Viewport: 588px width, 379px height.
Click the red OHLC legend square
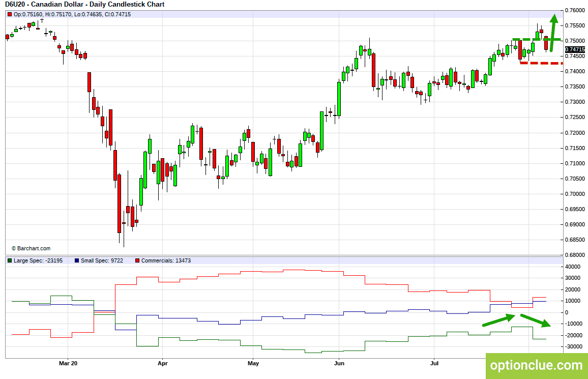click(10, 15)
